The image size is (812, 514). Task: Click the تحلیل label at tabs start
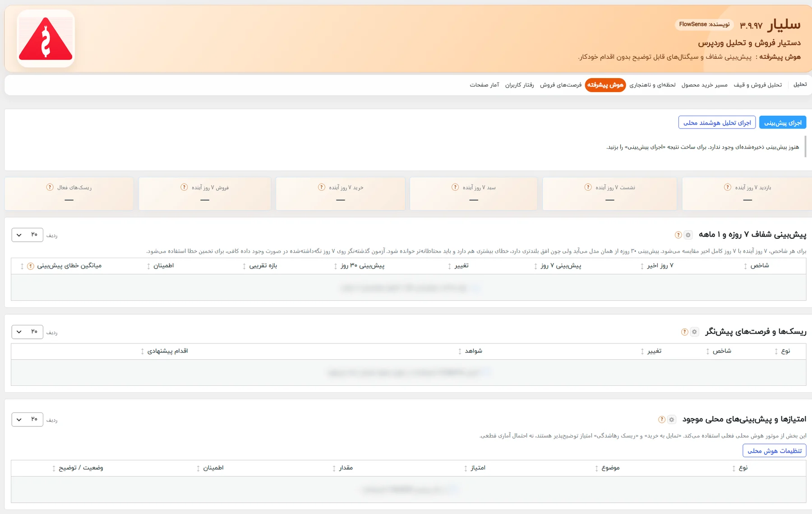click(800, 84)
